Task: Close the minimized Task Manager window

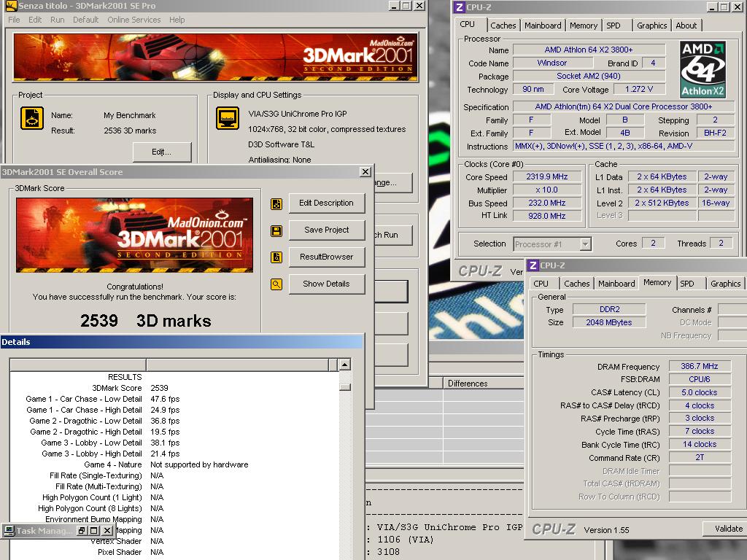Action: 107,531
